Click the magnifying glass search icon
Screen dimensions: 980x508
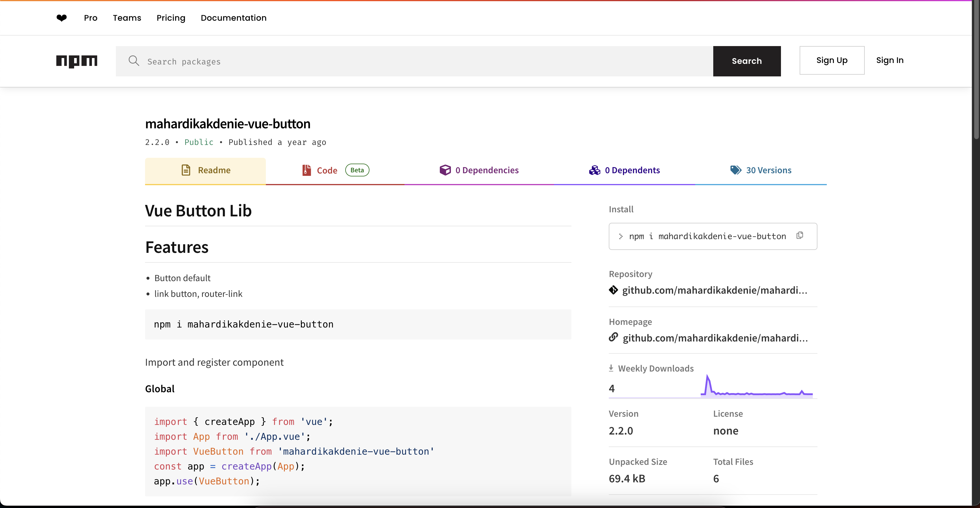tap(134, 61)
